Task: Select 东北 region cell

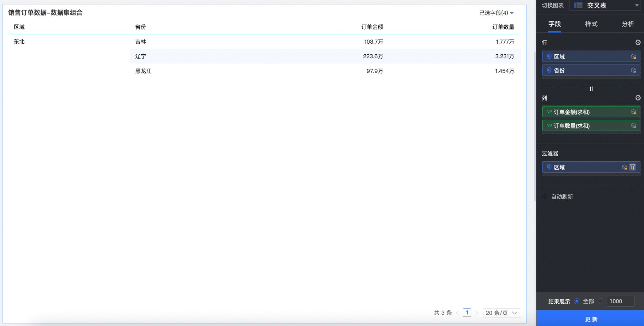Action: coord(19,41)
